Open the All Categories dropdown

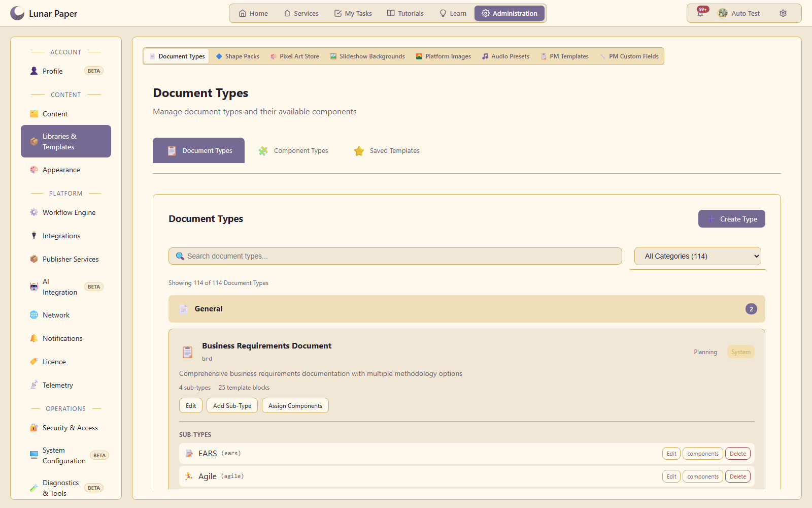[698, 256]
